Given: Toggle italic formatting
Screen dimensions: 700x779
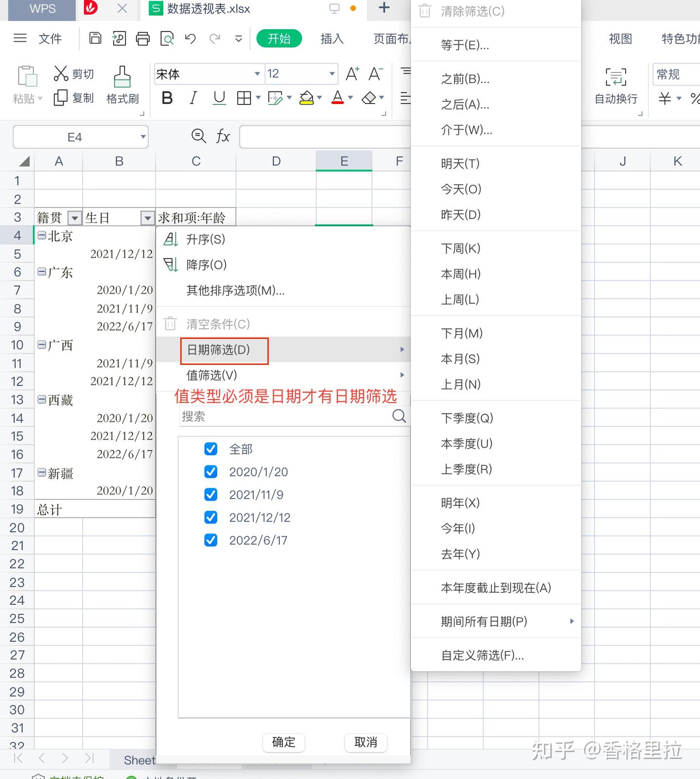Looking at the screenshot, I should pyautogui.click(x=193, y=98).
